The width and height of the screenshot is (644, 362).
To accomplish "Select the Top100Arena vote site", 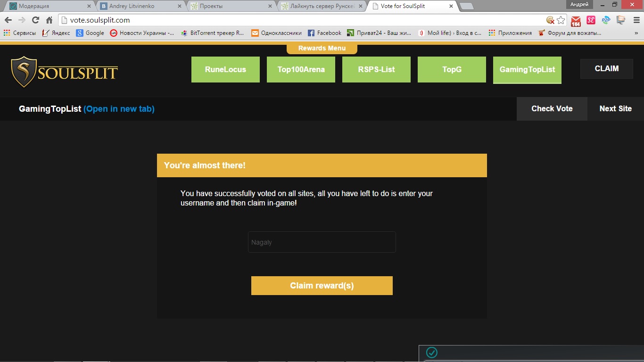I will coord(301,69).
